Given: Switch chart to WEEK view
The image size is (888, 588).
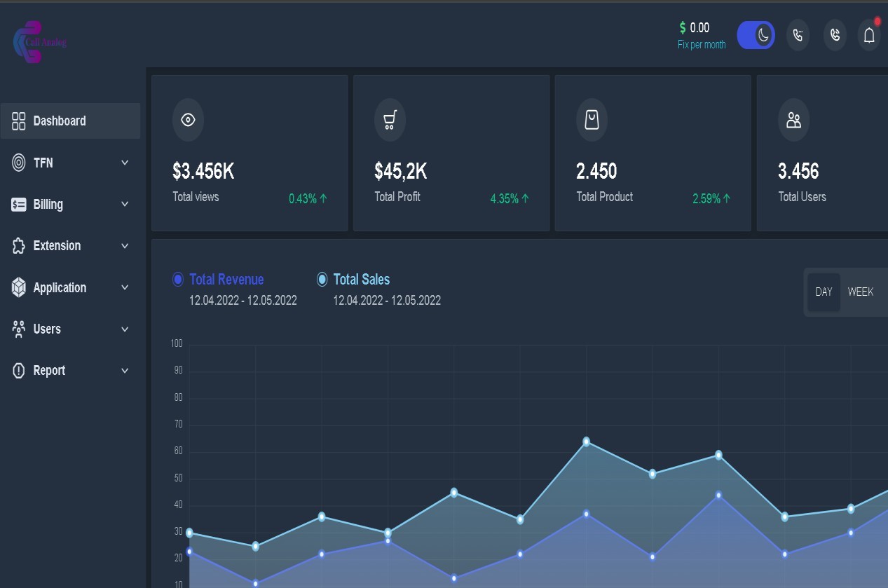Looking at the screenshot, I should (860, 292).
